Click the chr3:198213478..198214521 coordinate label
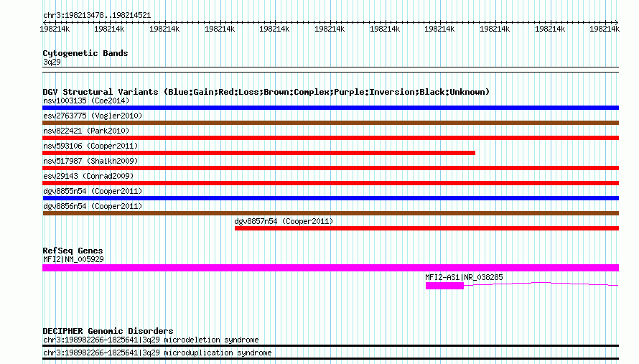 coord(97,16)
